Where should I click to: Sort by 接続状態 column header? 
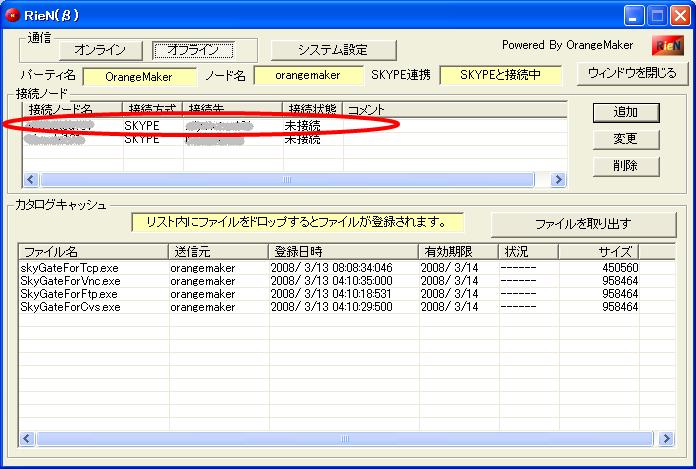[x=312, y=109]
